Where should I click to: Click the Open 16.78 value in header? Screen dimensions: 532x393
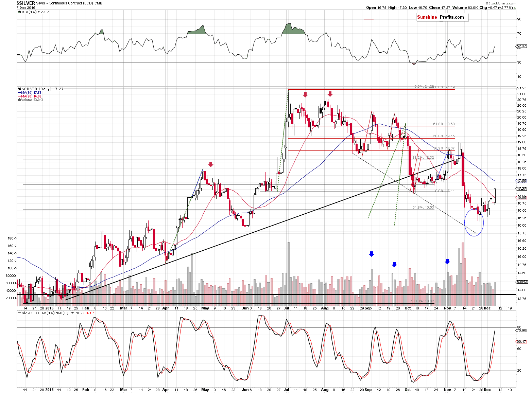376,7
